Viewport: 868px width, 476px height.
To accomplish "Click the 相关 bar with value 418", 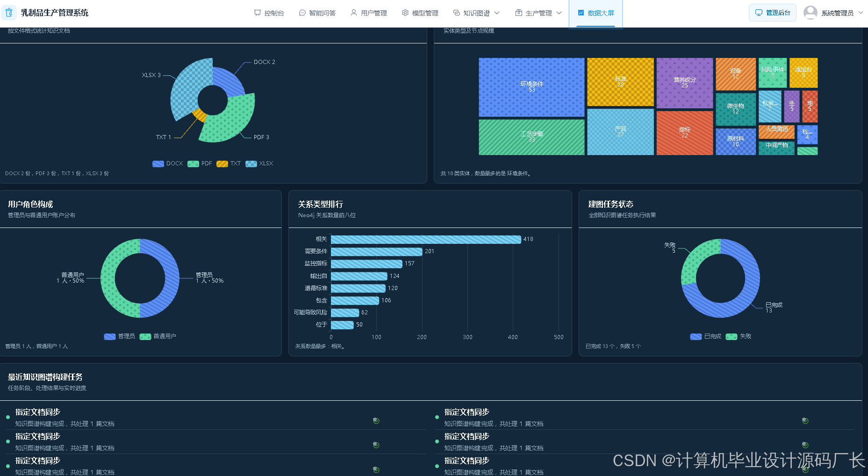I will [x=426, y=239].
